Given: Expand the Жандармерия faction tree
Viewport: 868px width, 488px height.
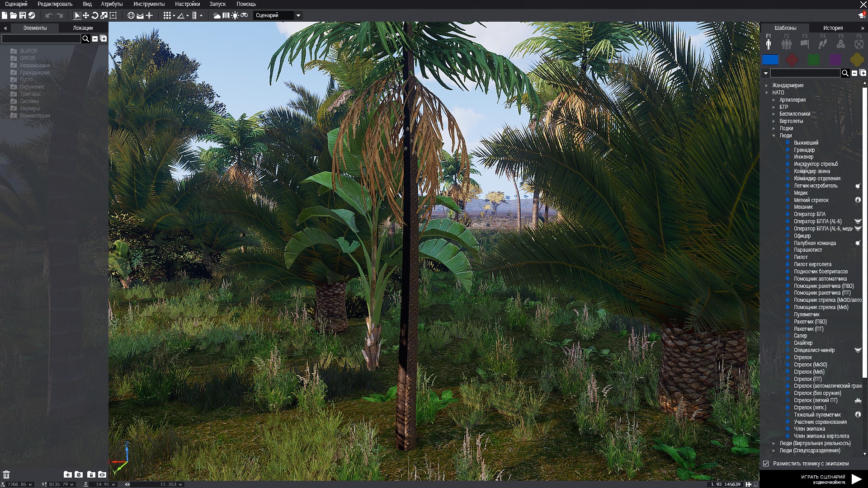Looking at the screenshot, I should point(767,85).
